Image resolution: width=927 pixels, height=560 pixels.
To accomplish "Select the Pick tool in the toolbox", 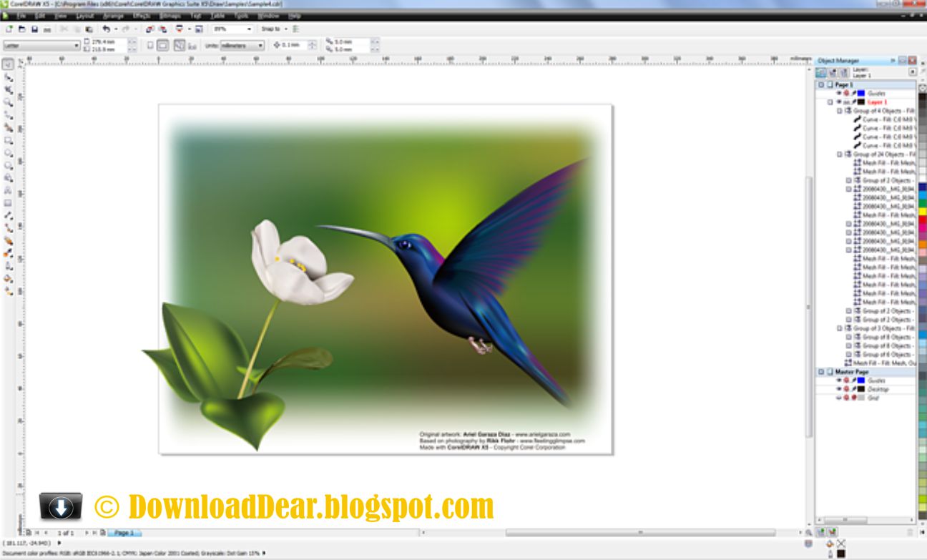I will tap(9, 64).
